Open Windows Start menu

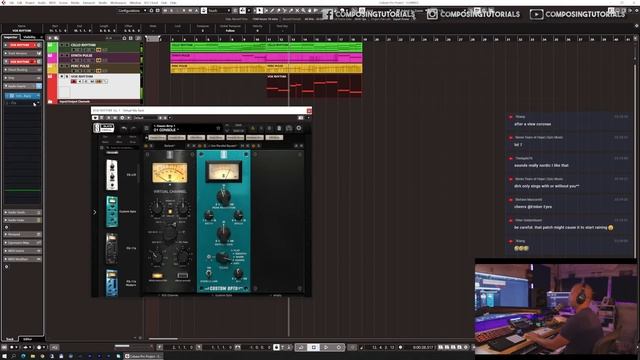click(4, 356)
